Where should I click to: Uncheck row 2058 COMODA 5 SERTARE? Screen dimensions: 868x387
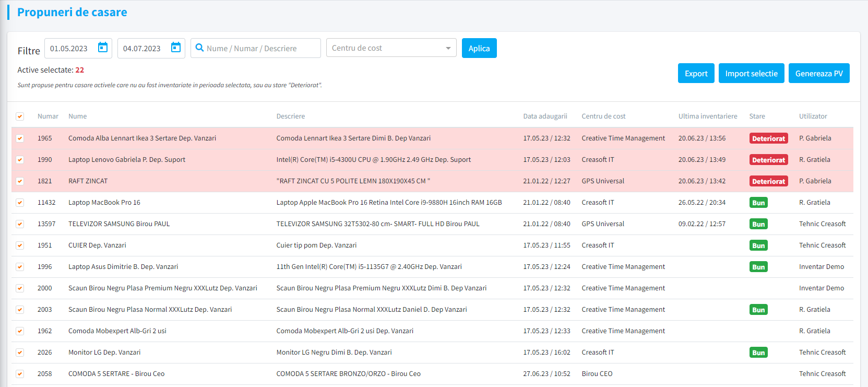20,374
